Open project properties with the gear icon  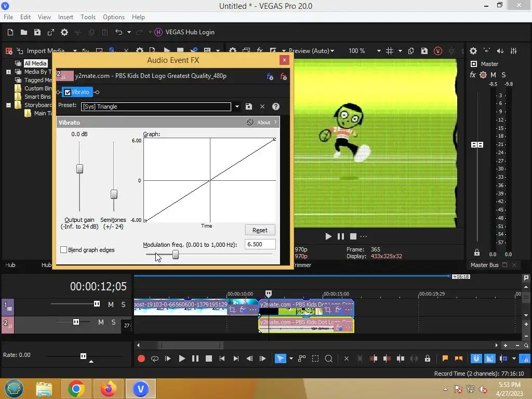(64, 32)
